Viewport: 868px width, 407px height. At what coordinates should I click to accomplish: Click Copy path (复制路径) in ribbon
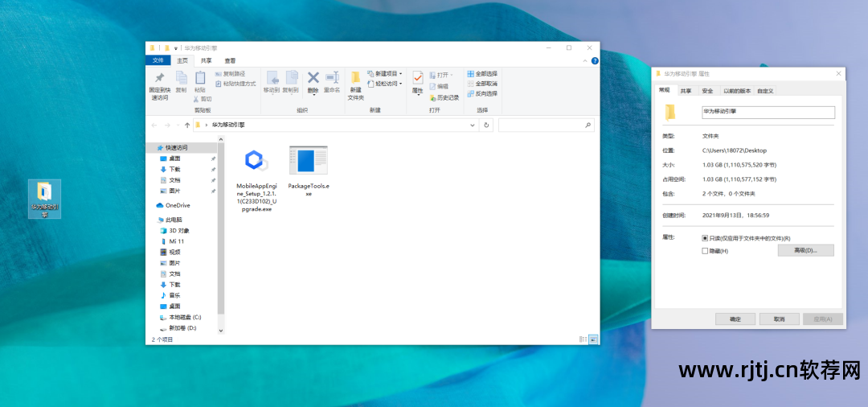pyautogui.click(x=230, y=74)
